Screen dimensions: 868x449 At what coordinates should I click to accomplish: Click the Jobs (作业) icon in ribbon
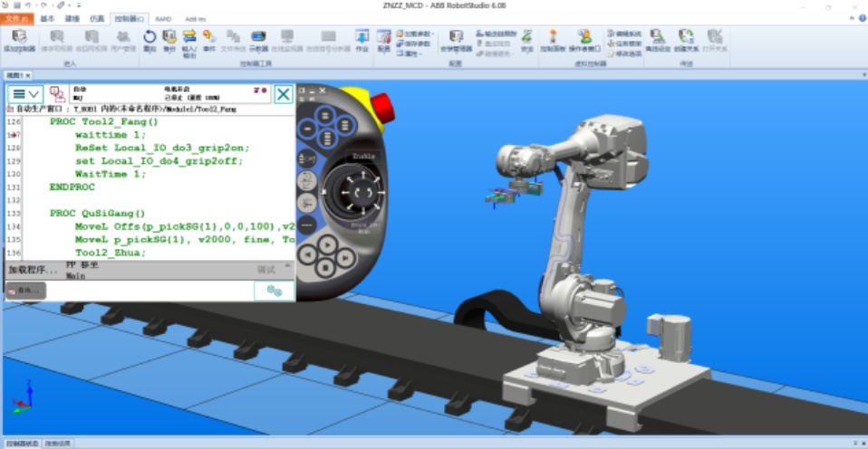[x=362, y=40]
